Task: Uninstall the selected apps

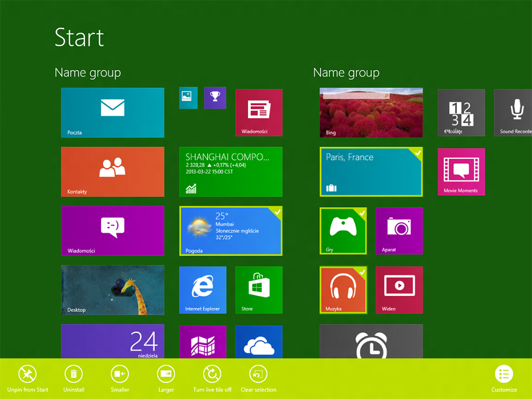Action: [x=74, y=378]
